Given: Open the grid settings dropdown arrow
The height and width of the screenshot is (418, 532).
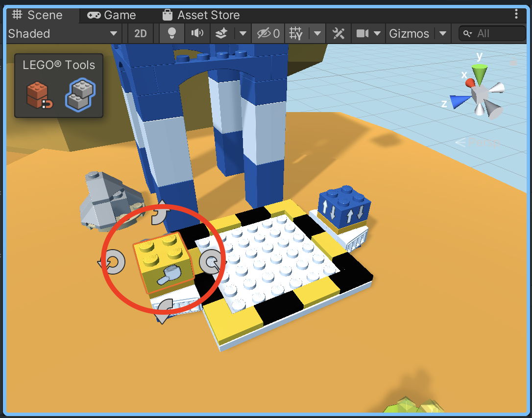Looking at the screenshot, I should pos(317,34).
